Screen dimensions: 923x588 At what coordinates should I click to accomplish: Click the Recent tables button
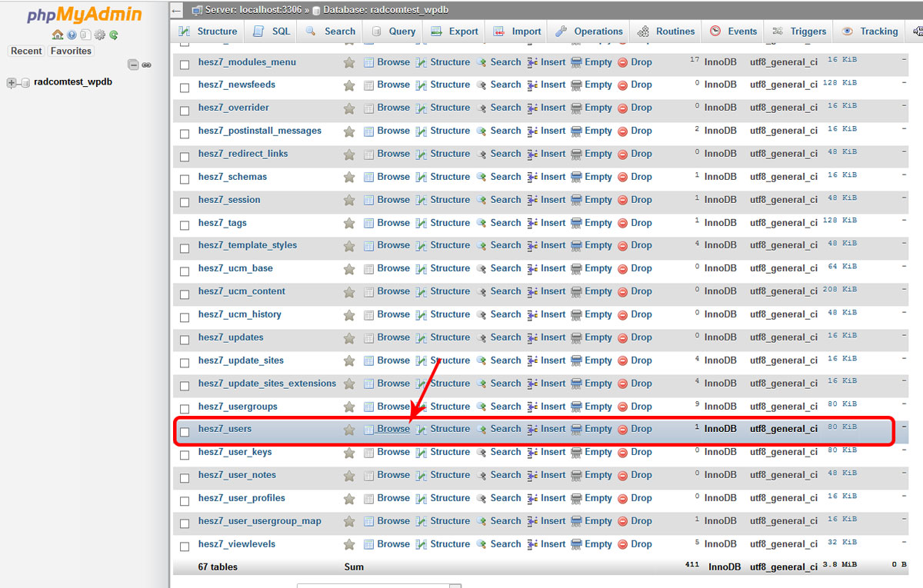point(26,51)
